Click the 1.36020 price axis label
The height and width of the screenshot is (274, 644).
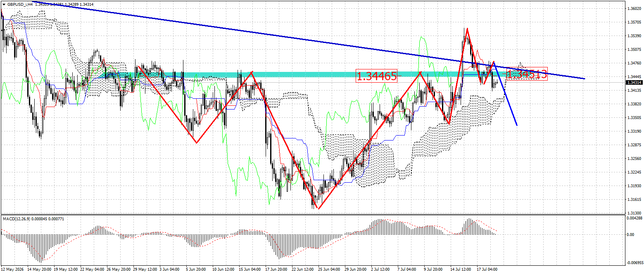[x=634, y=9]
